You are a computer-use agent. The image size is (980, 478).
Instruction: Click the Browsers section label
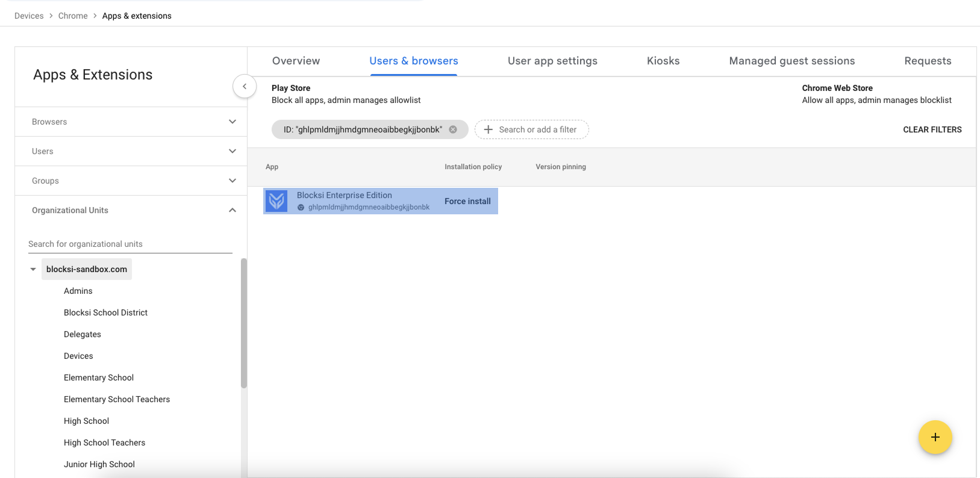coord(49,122)
